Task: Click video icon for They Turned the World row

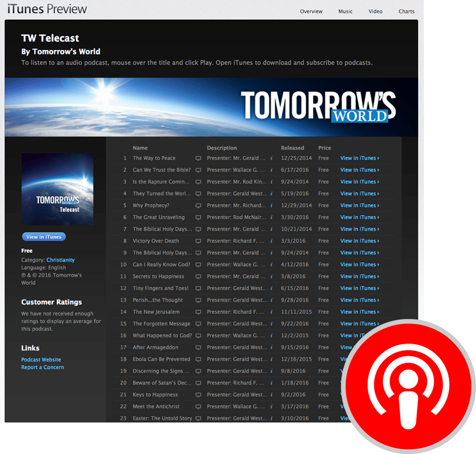Action: 198,194
